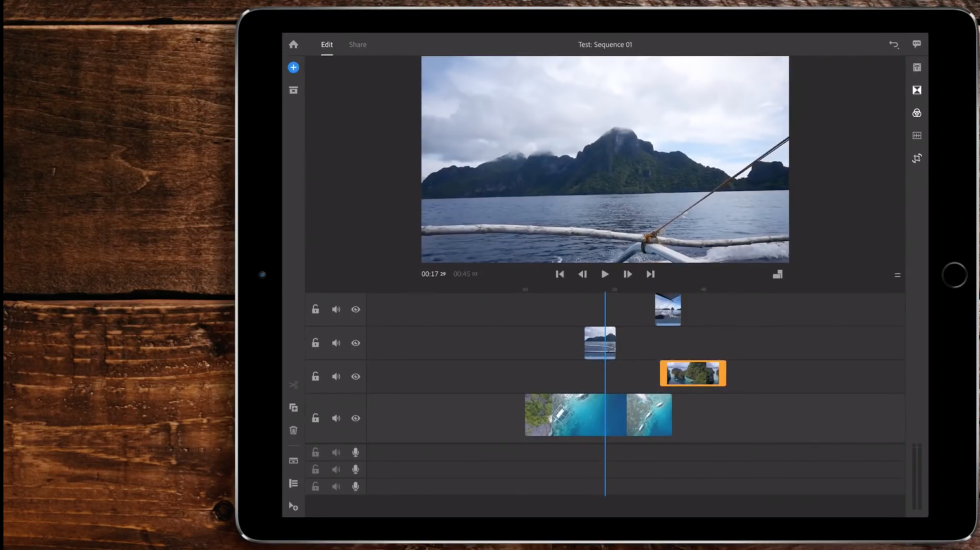This screenshot has height=550, width=980.
Task: Mute the second video track
Action: [x=336, y=344]
